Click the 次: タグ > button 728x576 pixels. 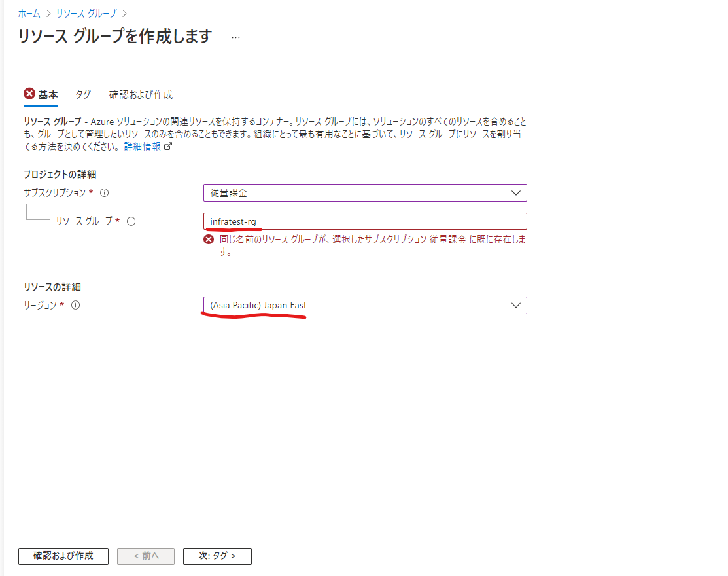pyautogui.click(x=217, y=556)
